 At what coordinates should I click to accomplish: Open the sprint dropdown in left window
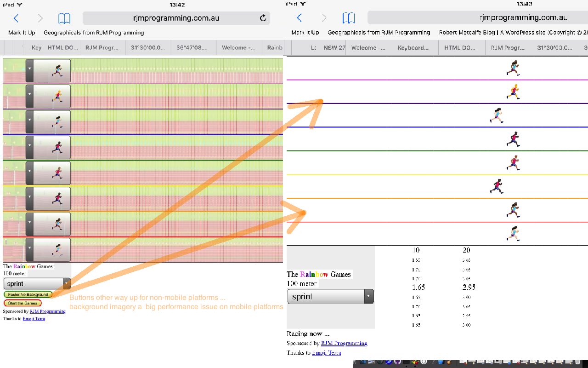(37, 284)
